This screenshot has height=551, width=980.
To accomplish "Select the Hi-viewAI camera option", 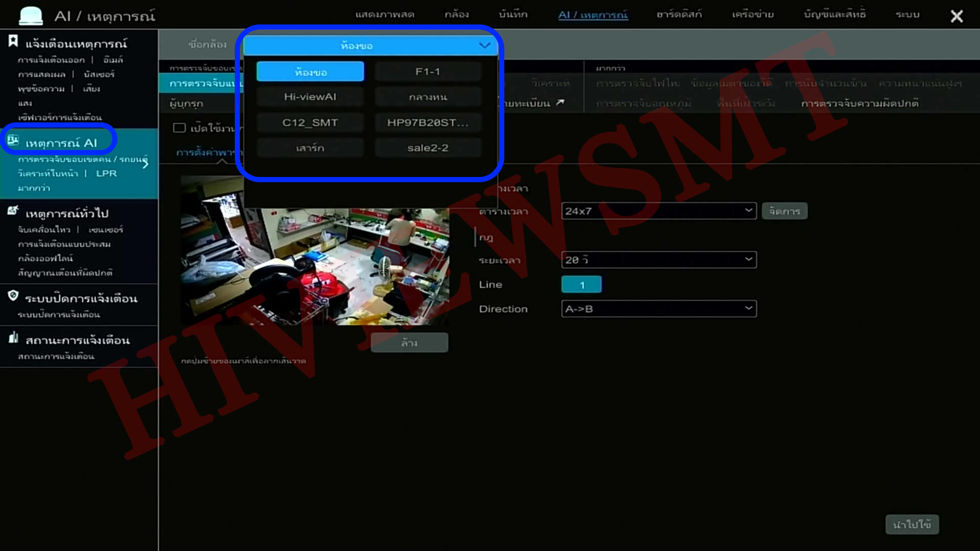I will [x=310, y=97].
